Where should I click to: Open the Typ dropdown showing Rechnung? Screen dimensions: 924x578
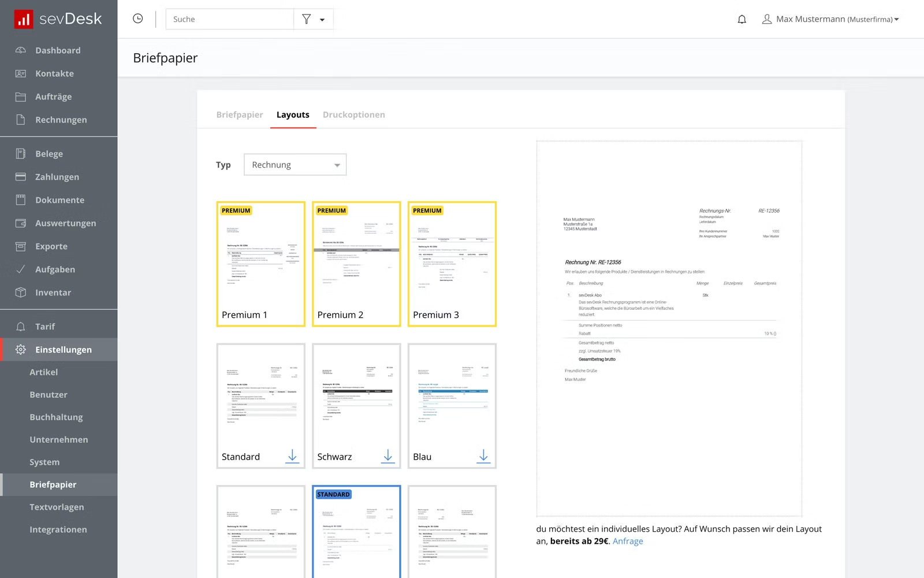[x=295, y=165]
